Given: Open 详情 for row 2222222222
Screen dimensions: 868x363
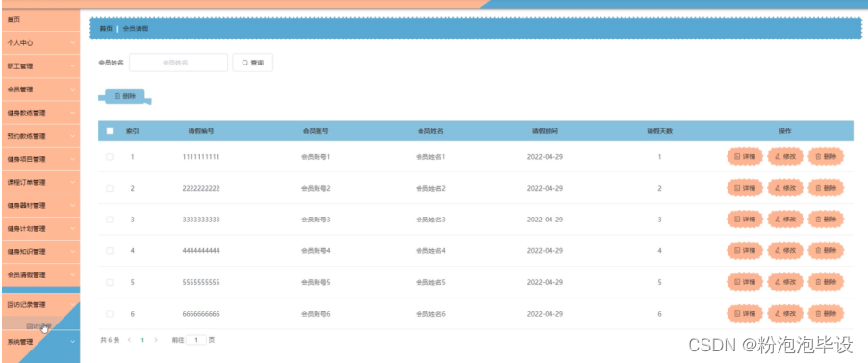Looking at the screenshot, I should pos(745,189).
